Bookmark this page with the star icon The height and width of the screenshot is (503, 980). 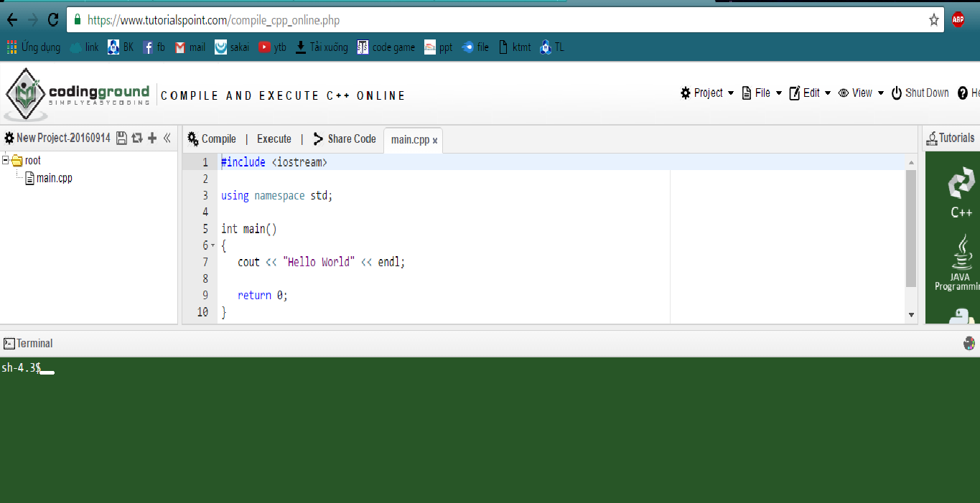coord(933,20)
